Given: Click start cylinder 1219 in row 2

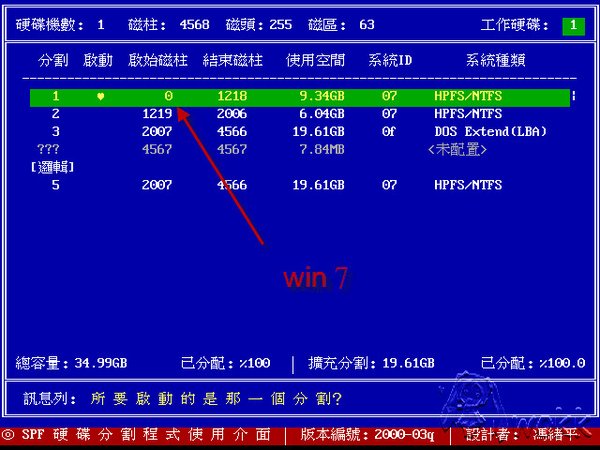Looking at the screenshot, I should pos(157,114).
